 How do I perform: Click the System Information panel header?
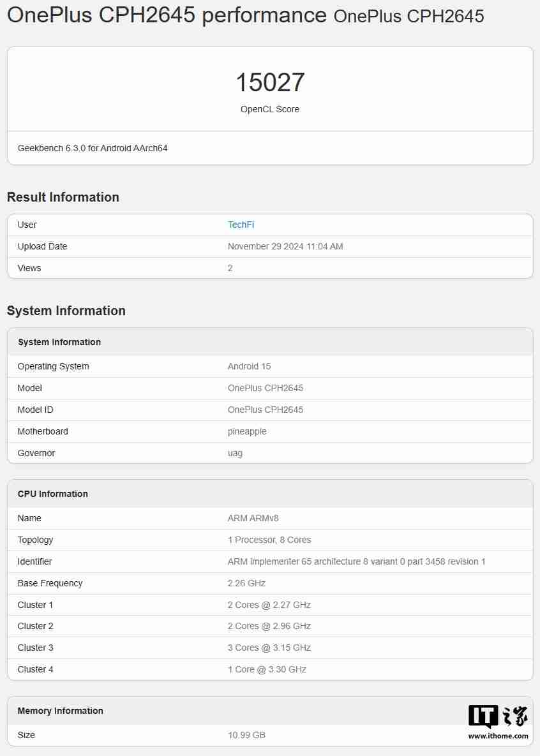point(59,342)
